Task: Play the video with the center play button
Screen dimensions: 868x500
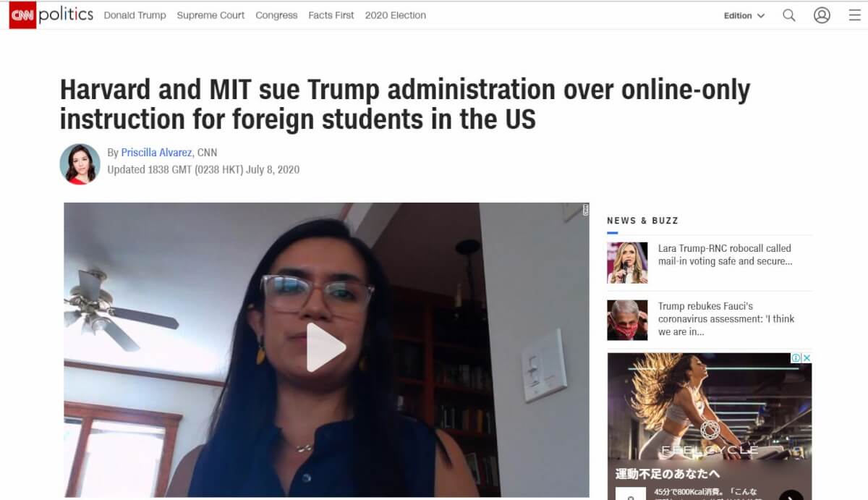Action: (326, 347)
